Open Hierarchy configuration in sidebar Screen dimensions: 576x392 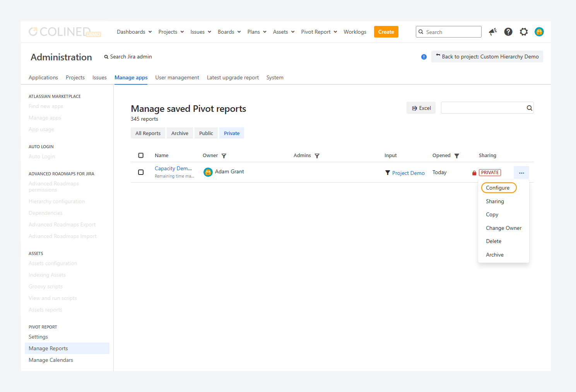(x=56, y=201)
